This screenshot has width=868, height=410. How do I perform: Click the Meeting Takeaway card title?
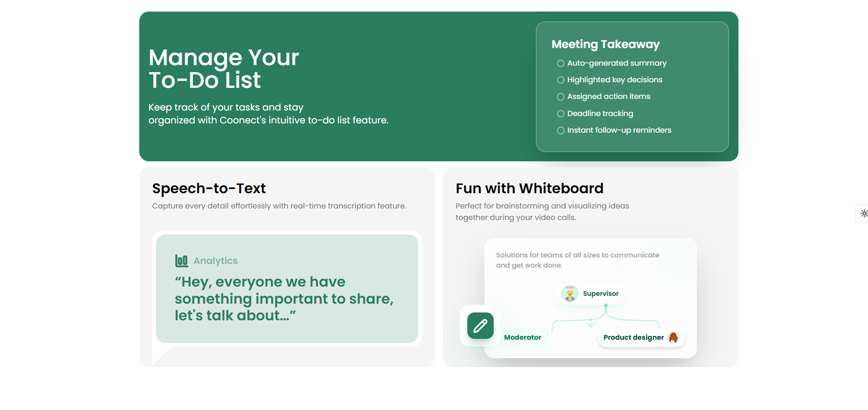(606, 44)
